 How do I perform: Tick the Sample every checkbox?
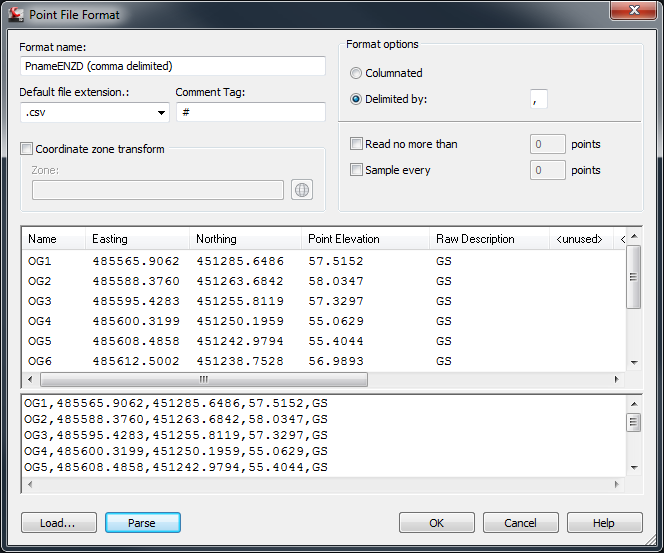pos(356,170)
